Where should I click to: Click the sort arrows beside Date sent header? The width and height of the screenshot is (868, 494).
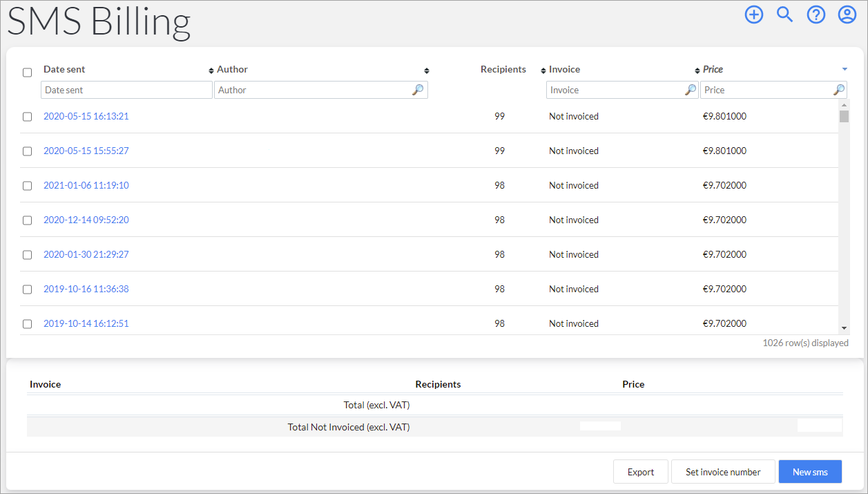click(x=211, y=70)
